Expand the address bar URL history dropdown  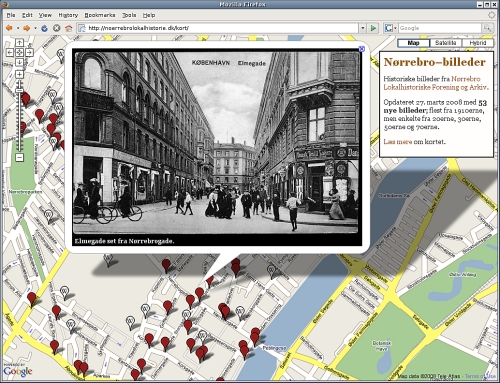tap(363, 28)
